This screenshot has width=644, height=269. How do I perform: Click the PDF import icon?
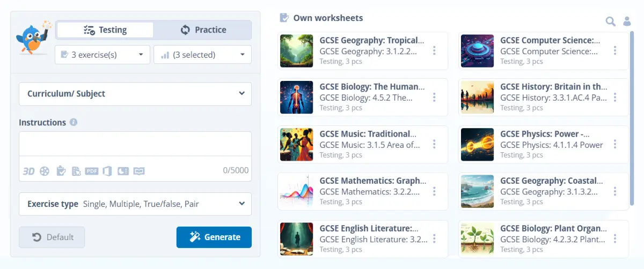pos(92,171)
